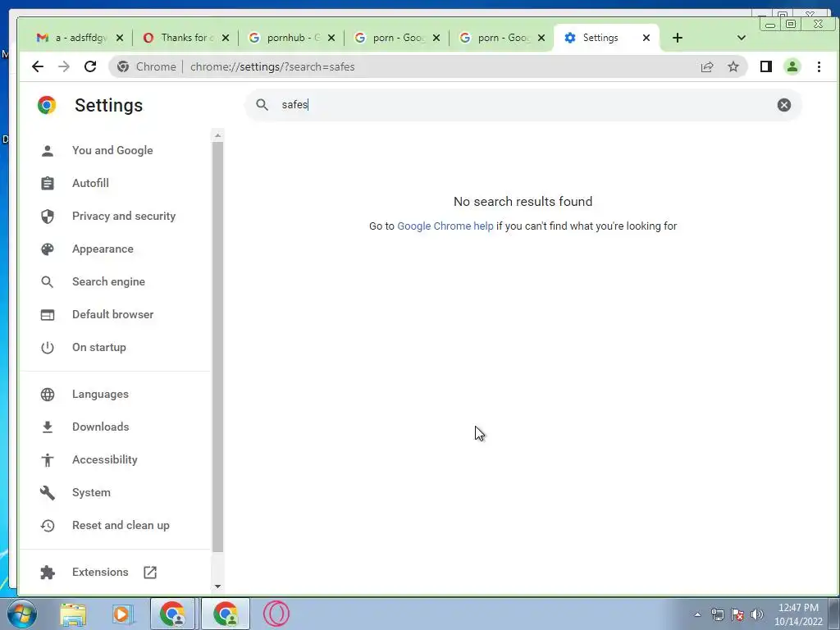Bookmark this page with the star icon
This screenshot has width=840, height=630.
(733, 66)
